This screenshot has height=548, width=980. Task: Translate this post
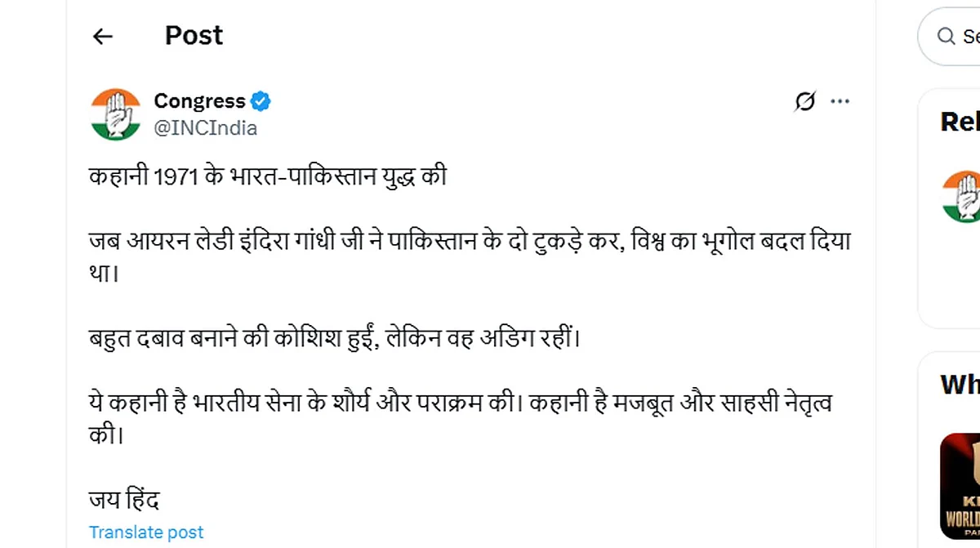click(146, 532)
